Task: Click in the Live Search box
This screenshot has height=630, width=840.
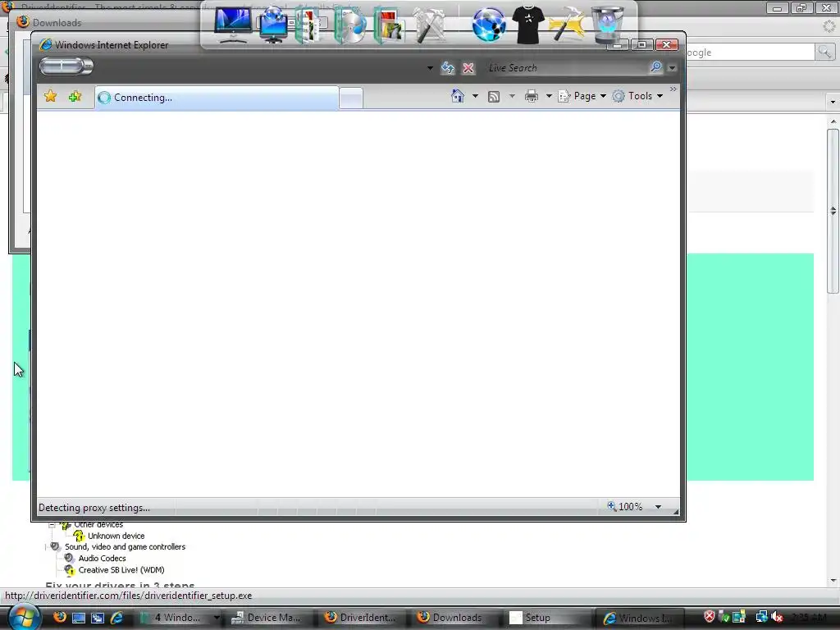Action: [565, 68]
